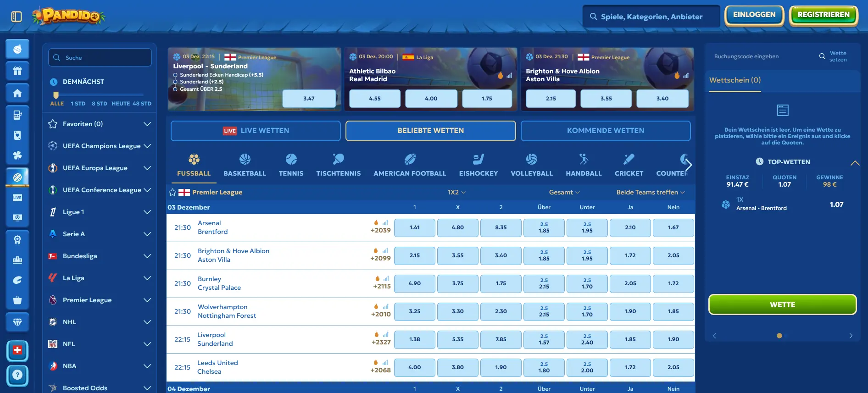Open statistics icon for Arsenal Brentford match
Image resolution: width=868 pixels, height=393 pixels.
[x=385, y=223]
